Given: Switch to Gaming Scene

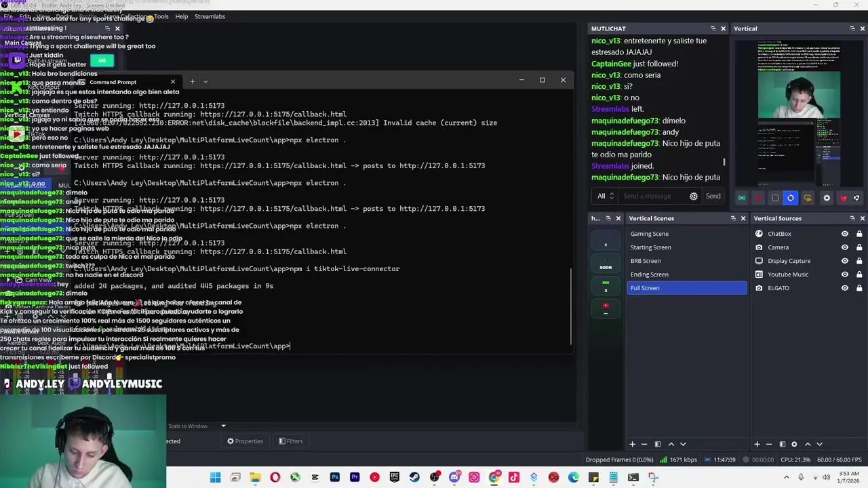Looking at the screenshot, I should 687,234.
